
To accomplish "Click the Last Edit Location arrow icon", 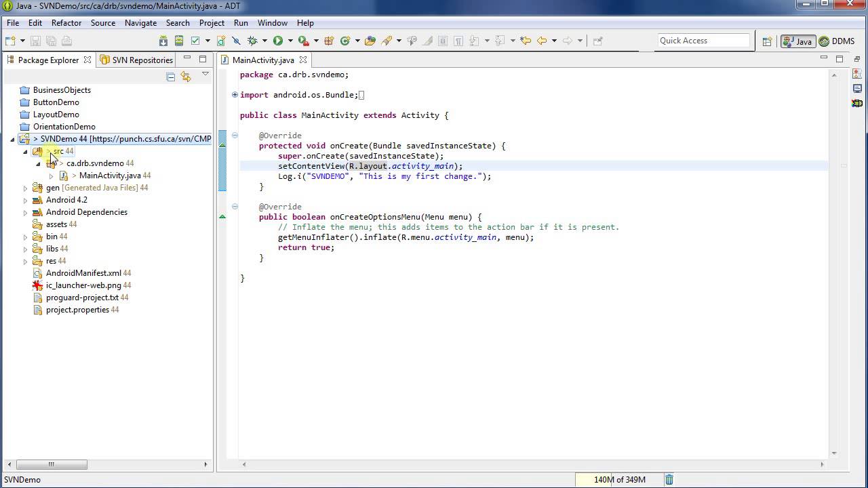I will click(x=526, y=41).
